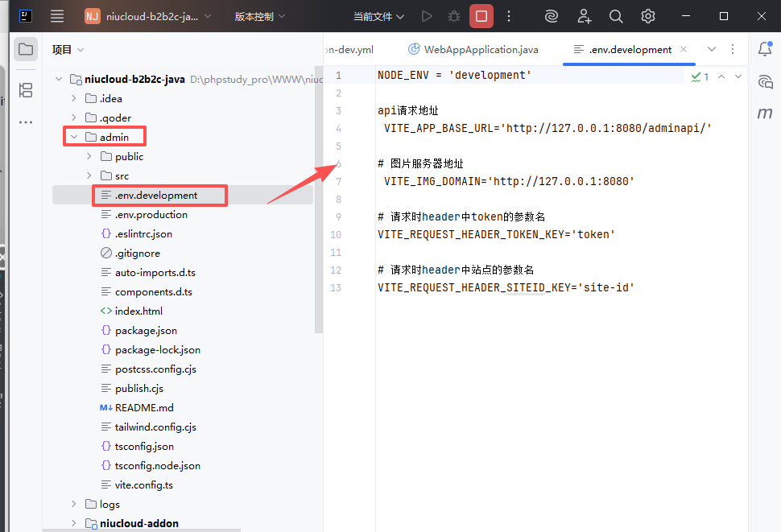
Task: Open IDE settings gear icon
Action: 648,16
